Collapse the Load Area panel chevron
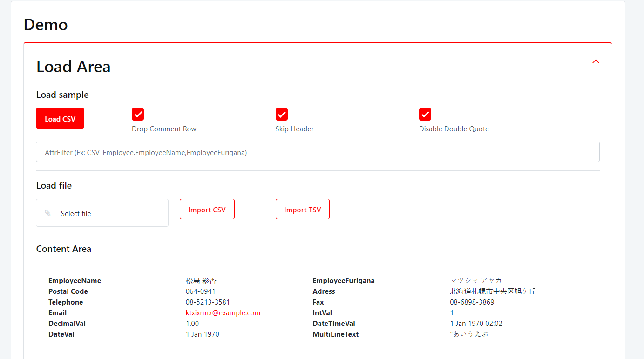 click(x=596, y=61)
